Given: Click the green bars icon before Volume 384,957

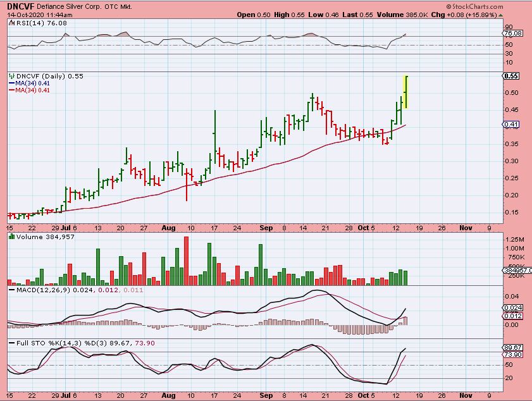Looking at the screenshot, I should click(x=11, y=237).
